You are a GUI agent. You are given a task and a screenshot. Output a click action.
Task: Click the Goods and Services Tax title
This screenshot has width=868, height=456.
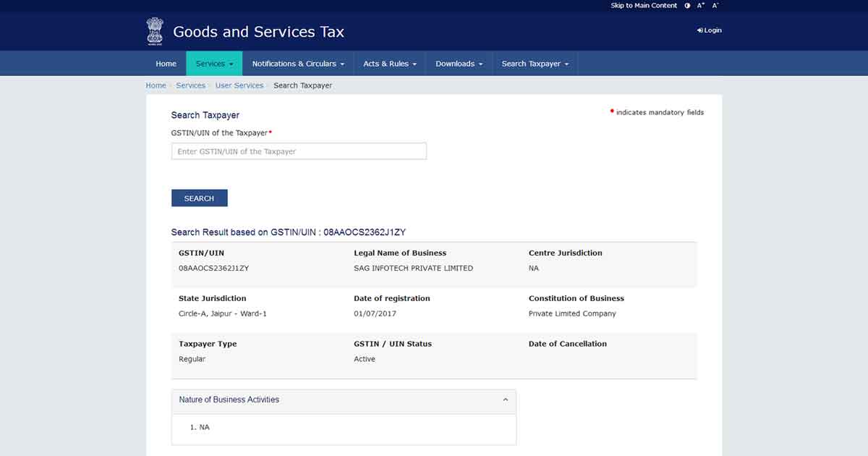pos(258,32)
